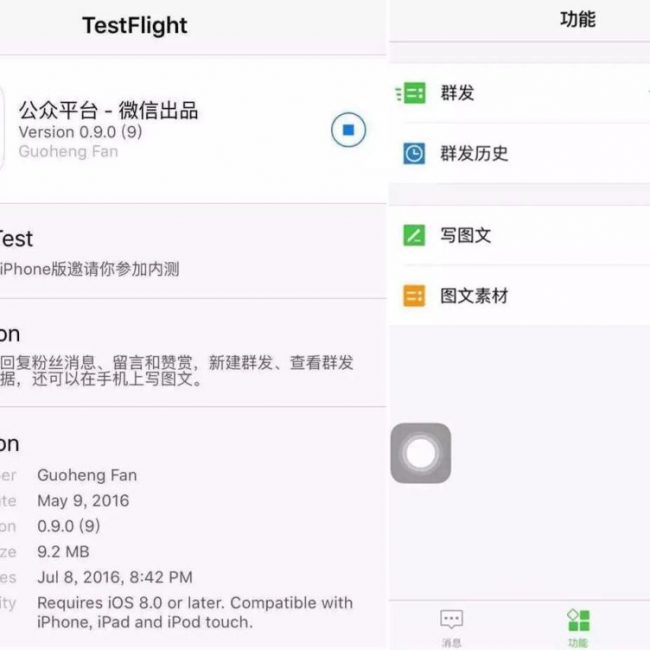The image size is (650, 650).
Task: Tap the partially visible app icon
Action: click(2, 130)
